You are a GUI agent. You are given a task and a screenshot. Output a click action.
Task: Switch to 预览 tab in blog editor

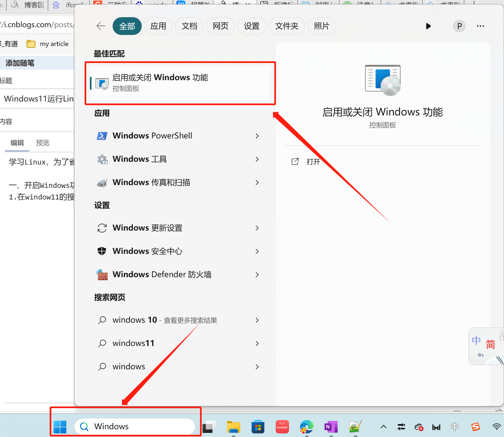coord(43,143)
